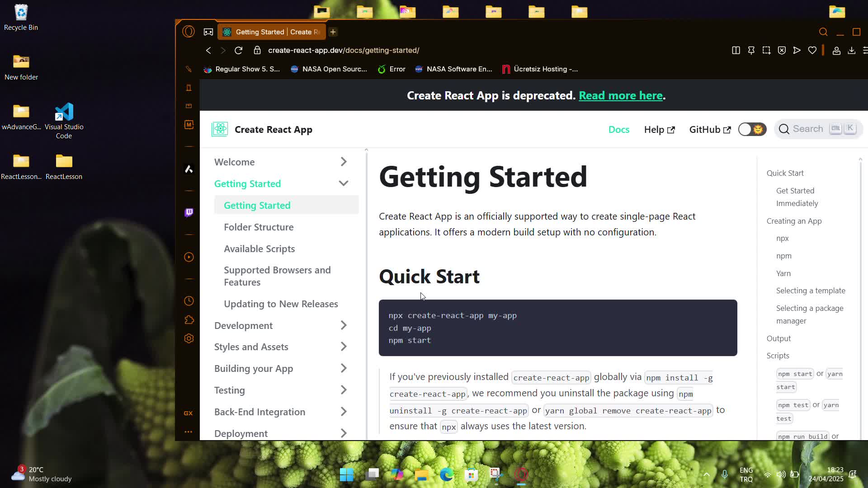This screenshot has width=868, height=488.
Task: Open the sidebar three-dots more menu
Action: 189,432
